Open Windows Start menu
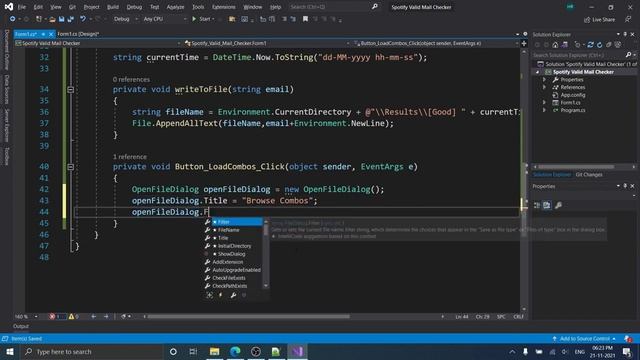 coord(10,351)
